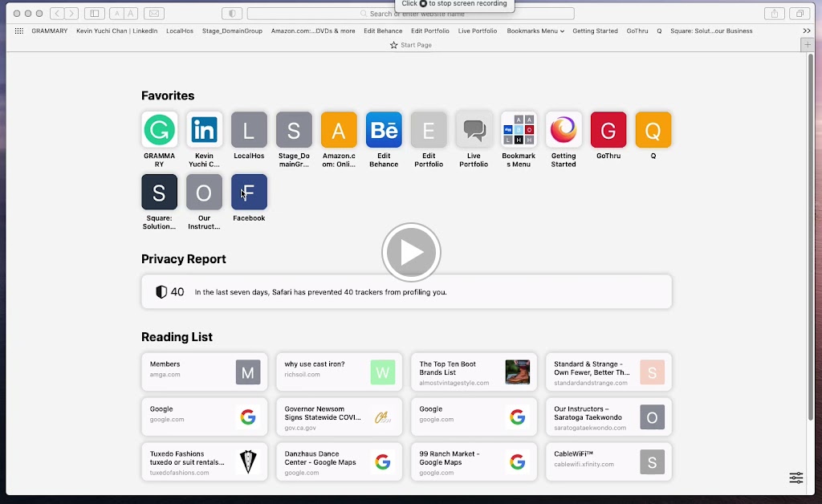This screenshot has height=504, width=822.
Task: Open the orange Q favorite tile
Action: click(653, 129)
